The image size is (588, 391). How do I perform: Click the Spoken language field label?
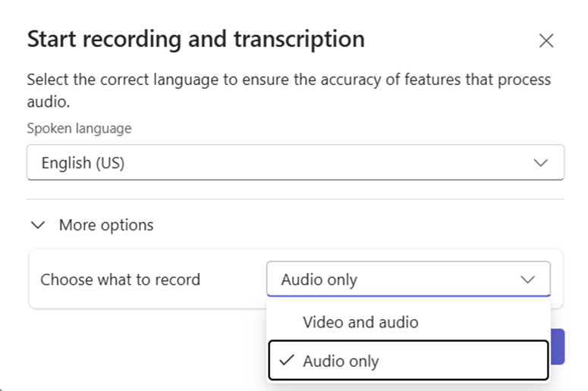(x=79, y=129)
